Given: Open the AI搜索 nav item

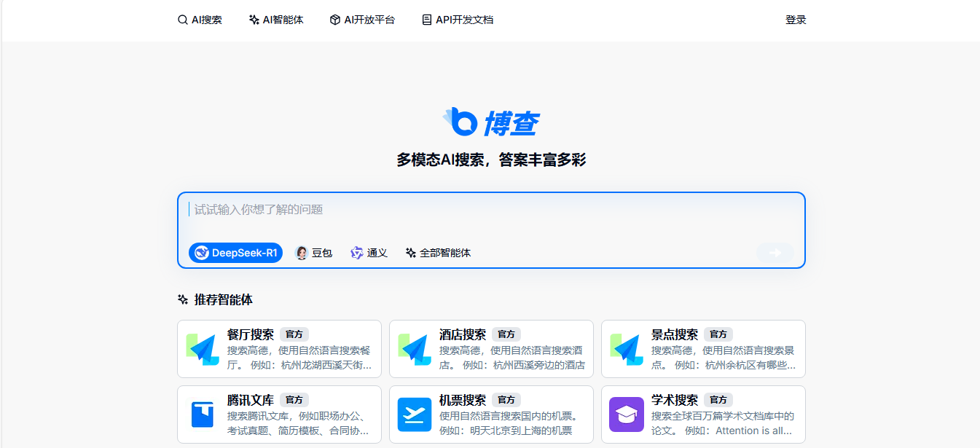Looking at the screenshot, I should click(x=200, y=20).
